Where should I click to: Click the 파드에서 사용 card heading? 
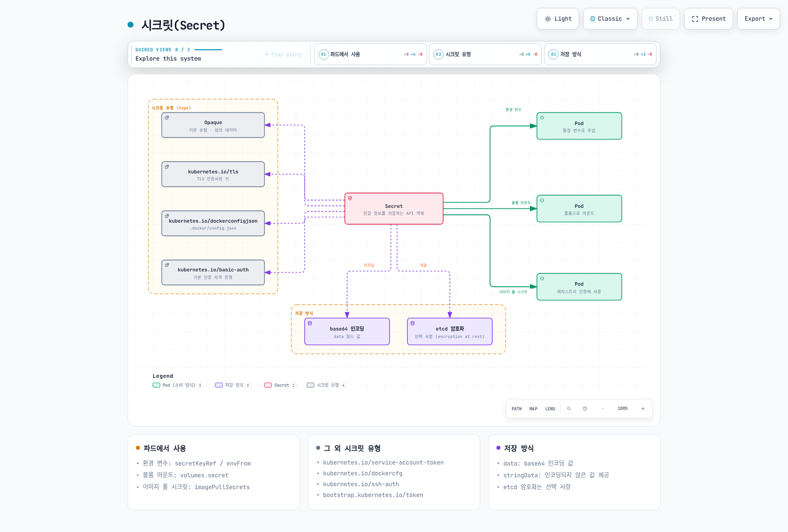click(x=164, y=448)
